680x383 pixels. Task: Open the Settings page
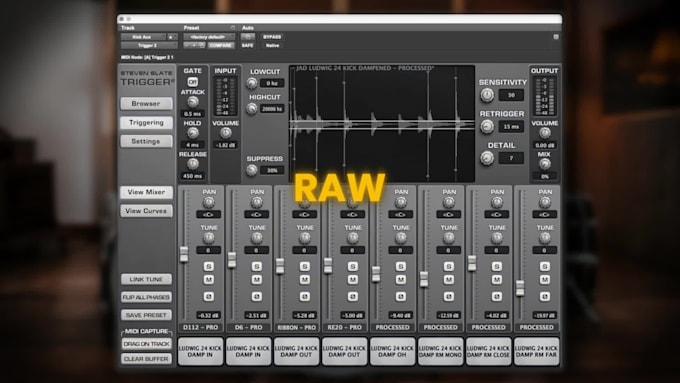tap(146, 141)
